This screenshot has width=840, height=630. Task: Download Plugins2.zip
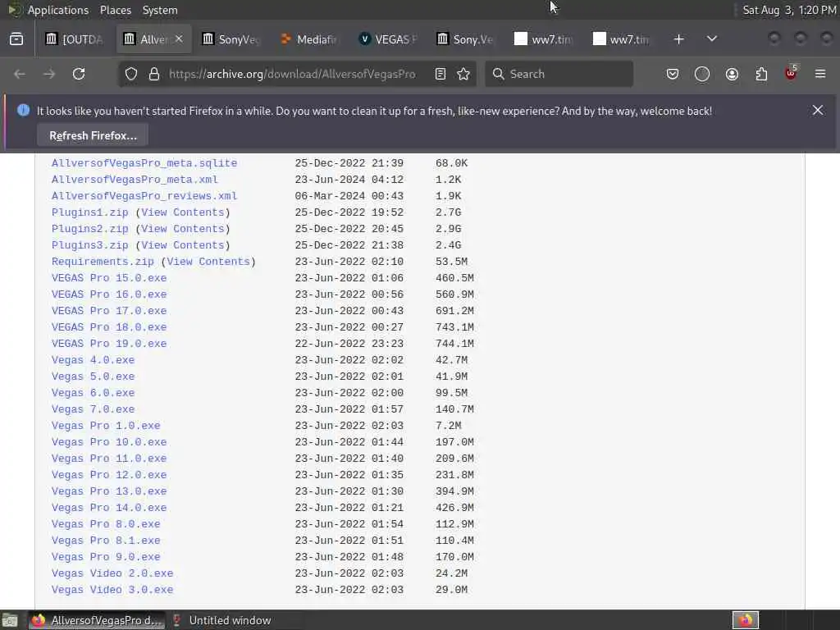tap(90, 229)
